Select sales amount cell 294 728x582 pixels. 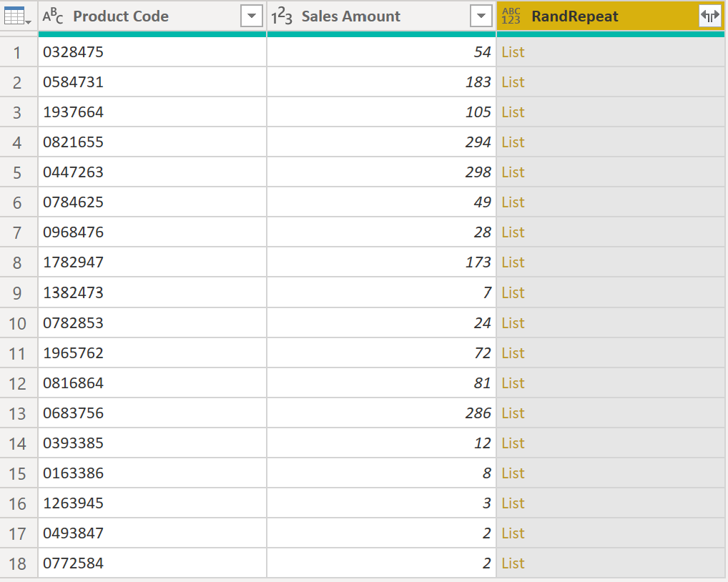pos(382,142)
